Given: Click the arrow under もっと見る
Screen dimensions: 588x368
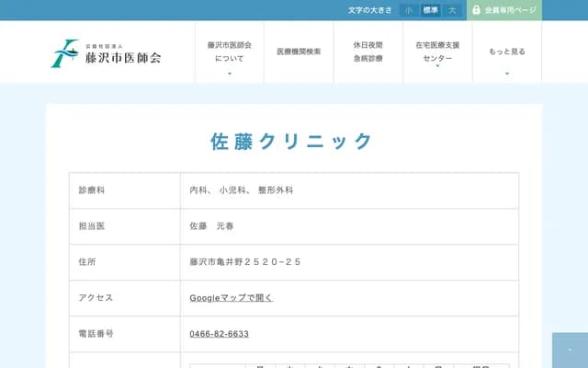Looking at the screenshot, I should 507,73.
